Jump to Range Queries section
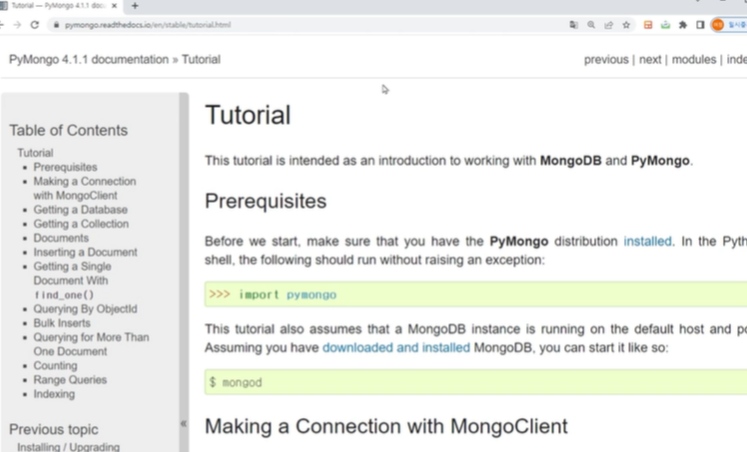 [x=70, y=380]
